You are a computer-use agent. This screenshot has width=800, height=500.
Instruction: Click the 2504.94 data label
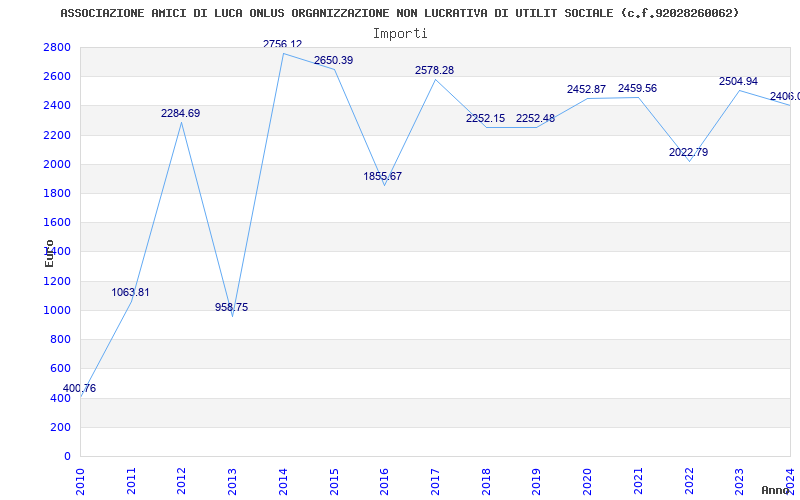click(x=738, y=81)
